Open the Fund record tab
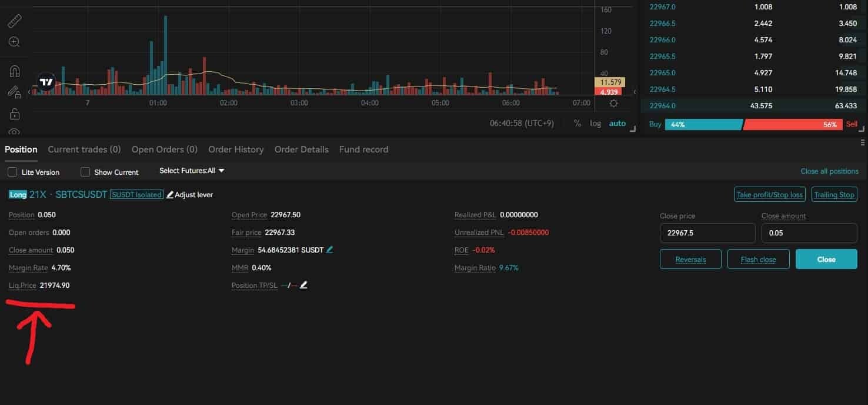The width and height of the screenshot is (868, 405). 363,150
